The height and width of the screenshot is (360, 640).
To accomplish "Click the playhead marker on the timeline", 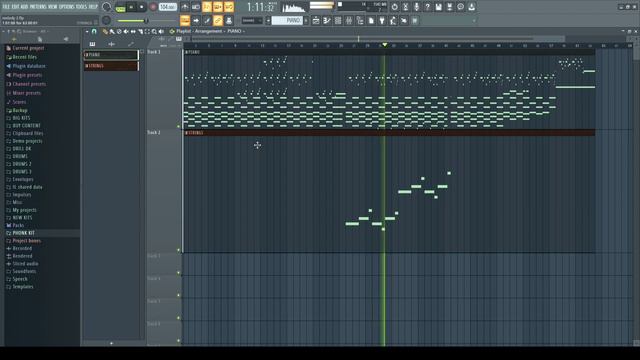I will click(384, 44).
